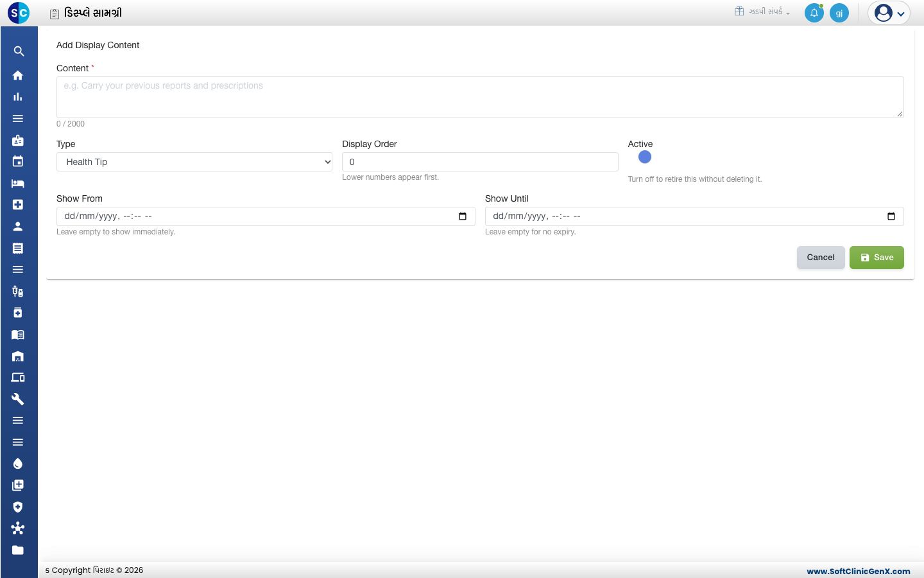The image size is (924, 578).
Task: Open the bed/inpatient icon in sidebar
Action: click(18, 183)
